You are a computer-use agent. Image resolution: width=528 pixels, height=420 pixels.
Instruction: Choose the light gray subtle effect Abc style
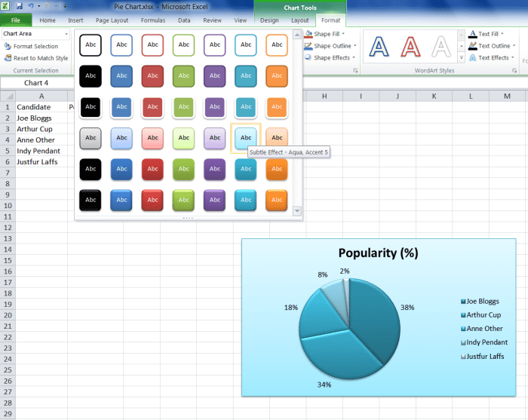coord(91,138)
